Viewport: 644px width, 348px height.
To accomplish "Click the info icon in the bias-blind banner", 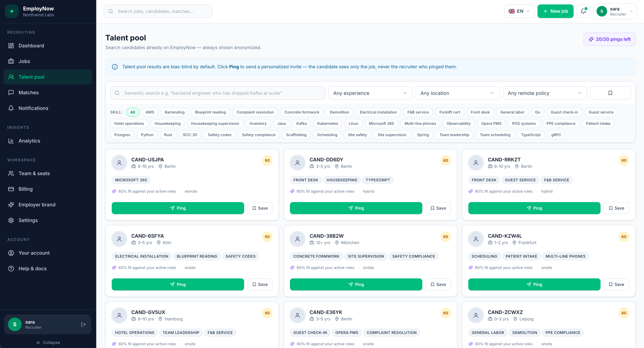I will click(115, 67).
